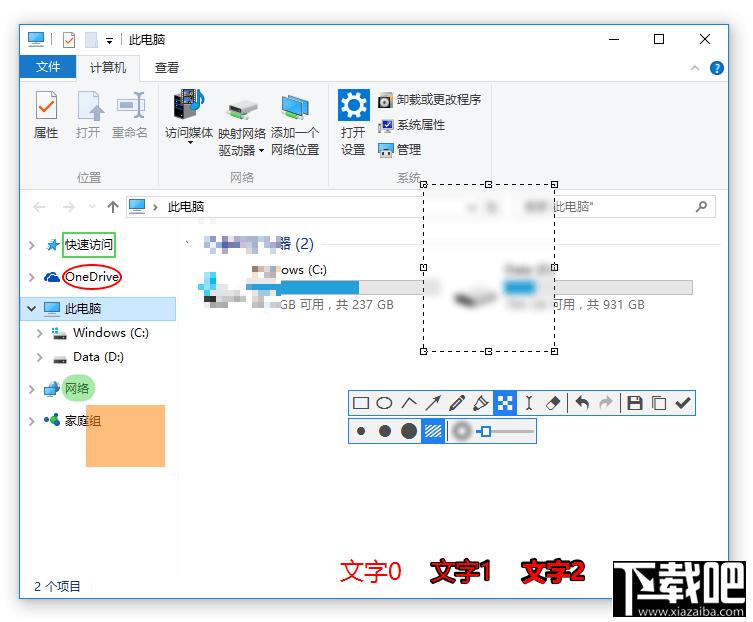Open the help question mark icon
The width and height of the screenshot is (753, 622).
717,68
